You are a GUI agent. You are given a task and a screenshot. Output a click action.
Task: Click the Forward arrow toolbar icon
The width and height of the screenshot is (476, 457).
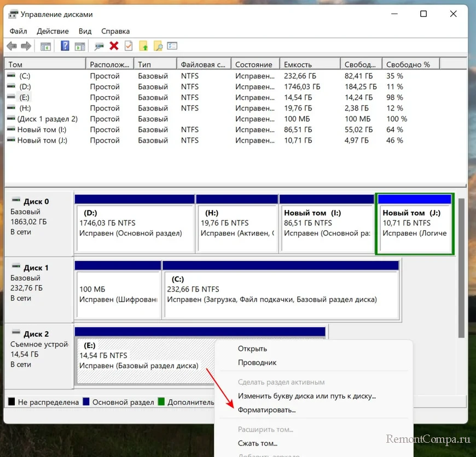coord(25,46)
